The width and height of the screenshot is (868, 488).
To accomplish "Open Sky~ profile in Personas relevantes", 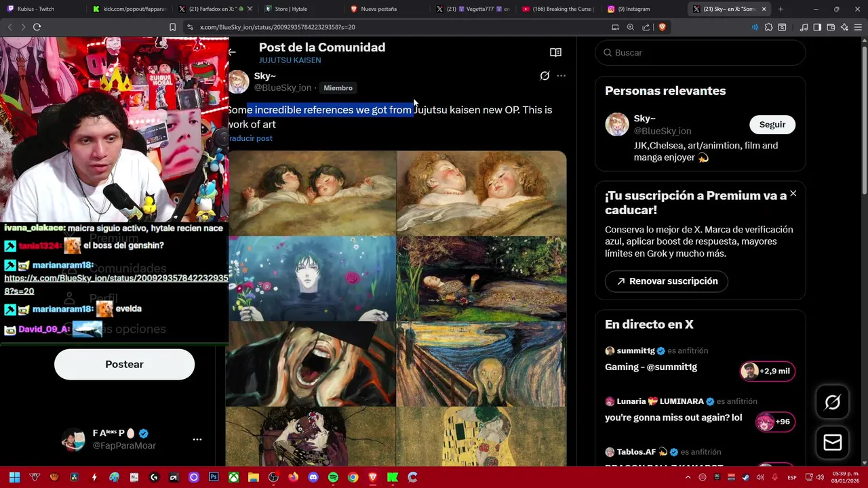I will click(x=644, y=119).
